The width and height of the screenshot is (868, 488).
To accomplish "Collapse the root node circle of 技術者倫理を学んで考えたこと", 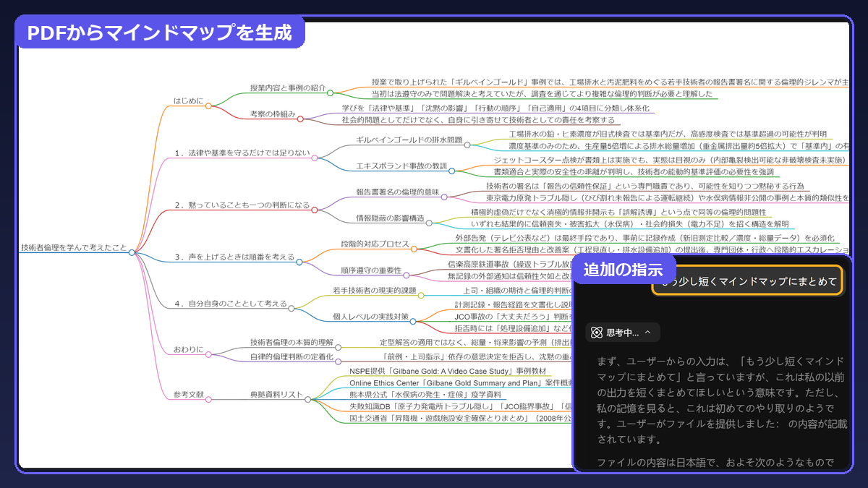I will tap(132, 252).
